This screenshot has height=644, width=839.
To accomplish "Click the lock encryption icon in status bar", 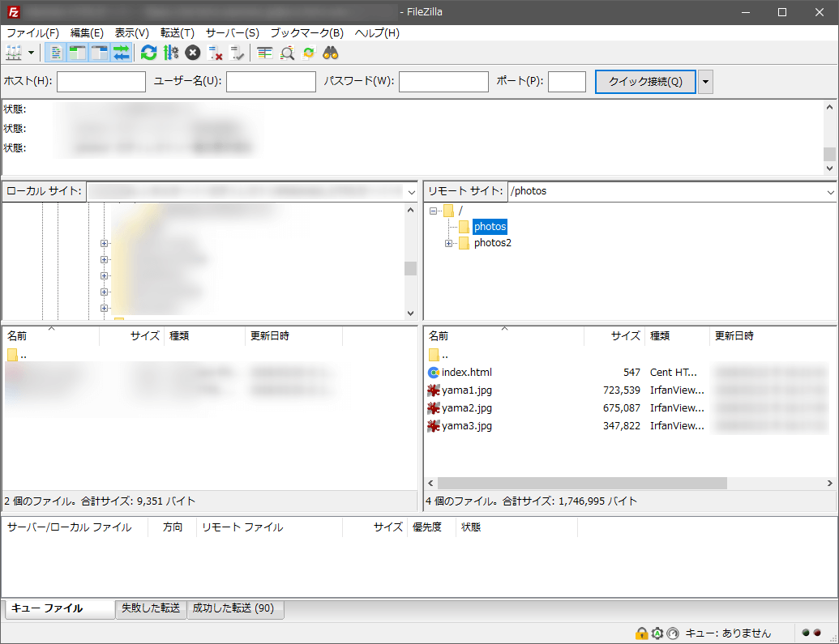I will click(641, 633).
